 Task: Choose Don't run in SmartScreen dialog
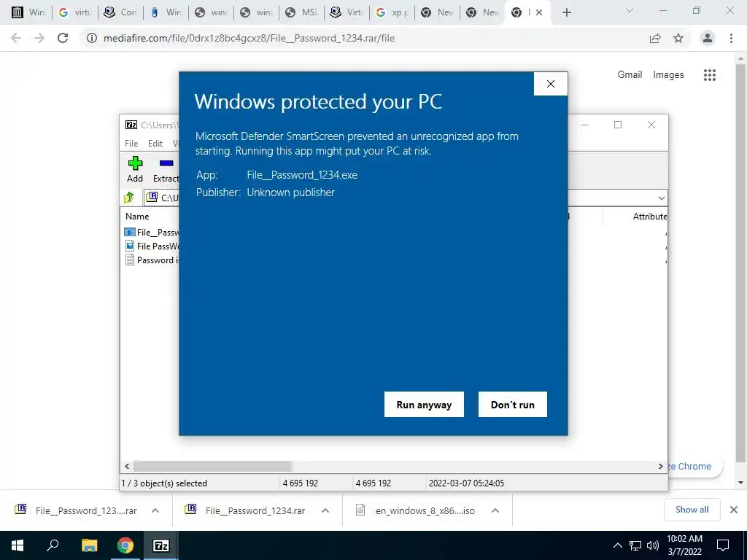[513, 404]
